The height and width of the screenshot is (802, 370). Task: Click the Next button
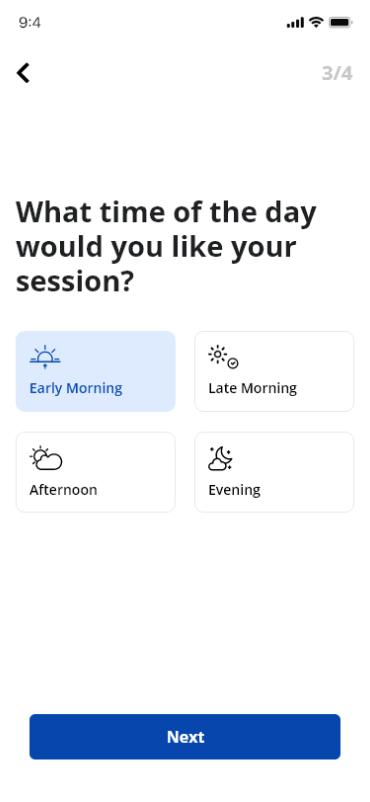(x=185, y=737)
